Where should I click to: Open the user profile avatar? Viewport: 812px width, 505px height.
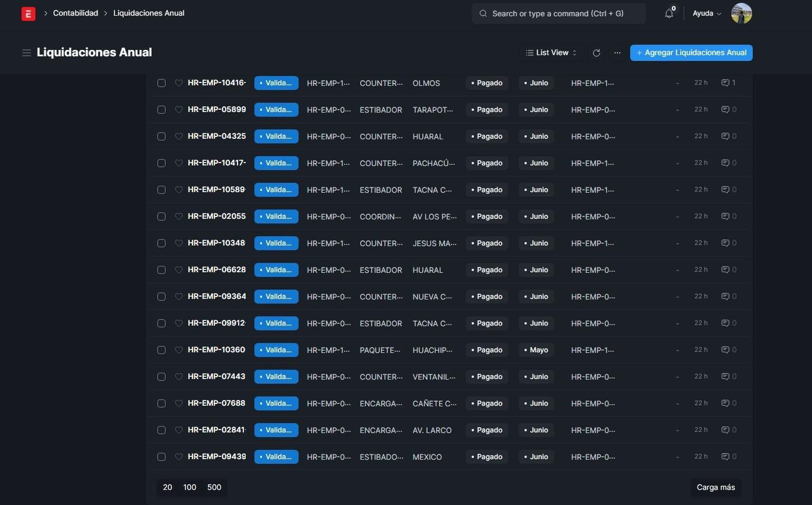741,13
